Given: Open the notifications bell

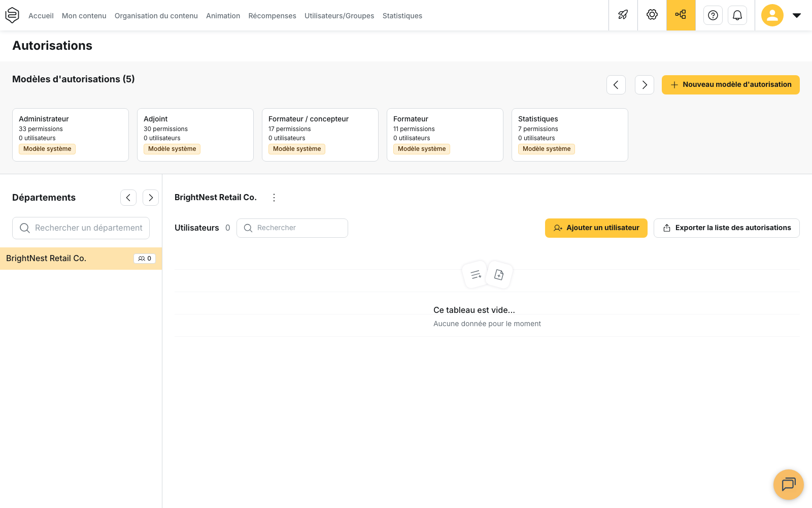Looking at the screenshot, I should pyautogui.click(x=737, y=15).
